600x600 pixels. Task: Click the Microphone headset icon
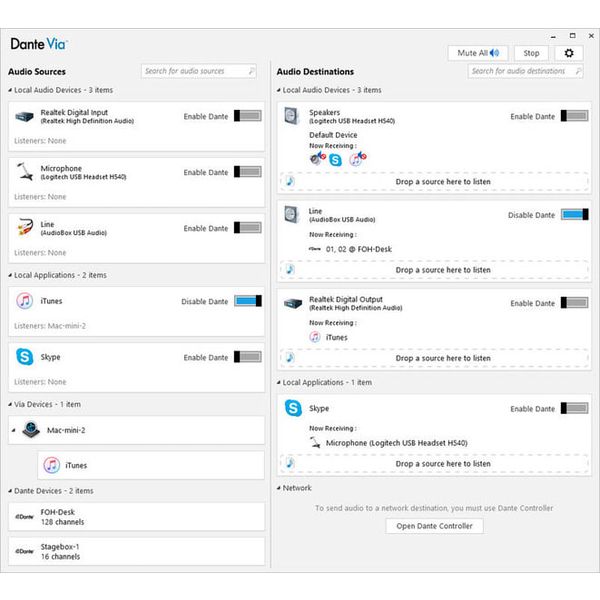[25, 172]
